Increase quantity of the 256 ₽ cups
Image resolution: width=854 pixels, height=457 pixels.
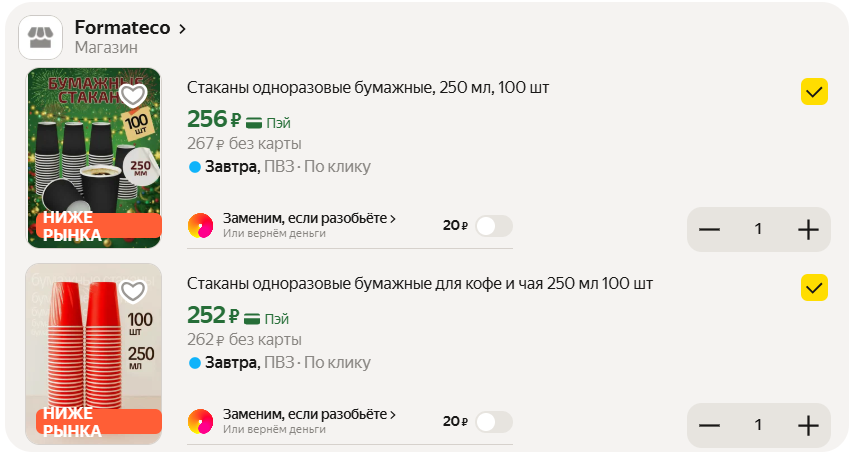(808, 229)
